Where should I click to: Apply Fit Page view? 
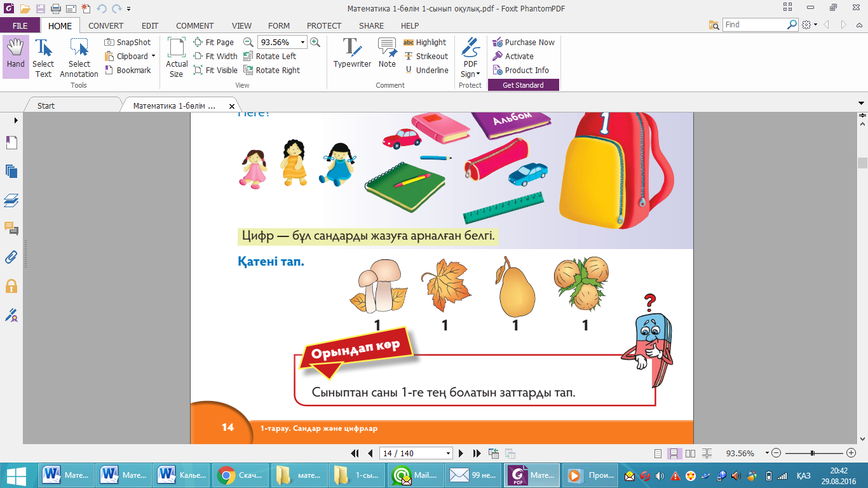(214, 42)
